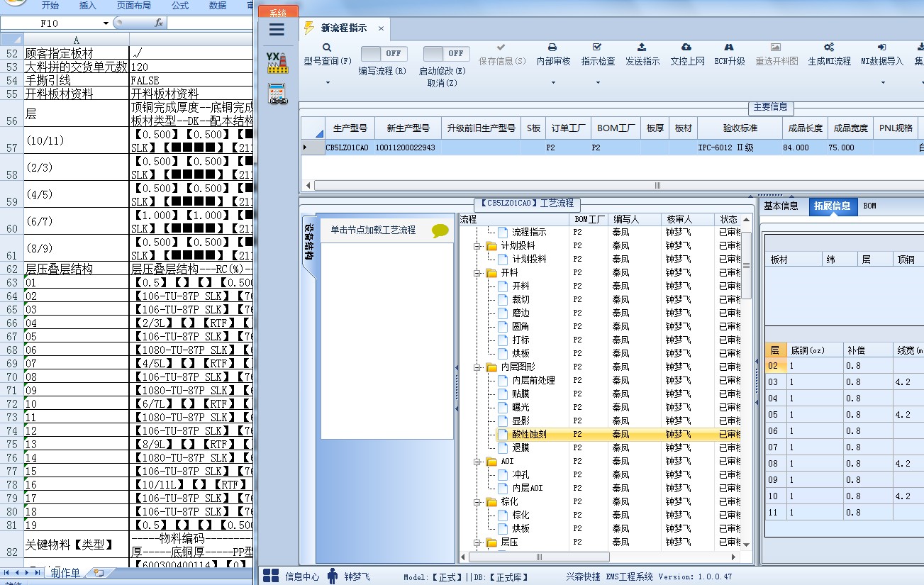Click Excel cell 顾客指定板材 in row 52
This screenshot has width=924, height=585.
(x=76, y=53)
